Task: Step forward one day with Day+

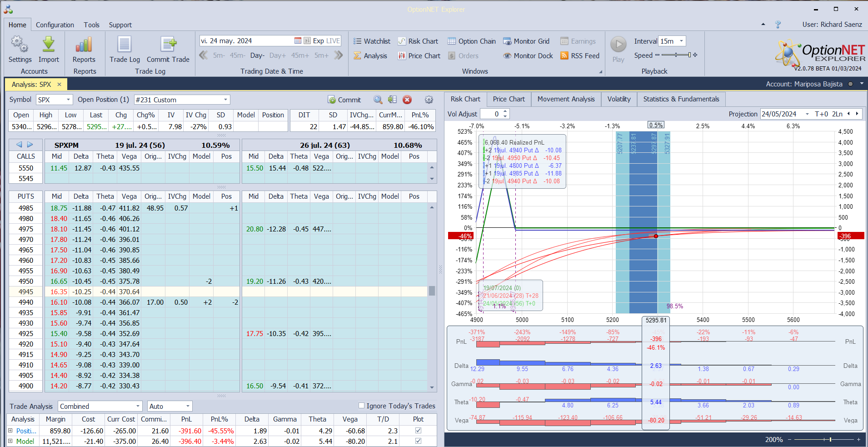Action: (278, 55)
